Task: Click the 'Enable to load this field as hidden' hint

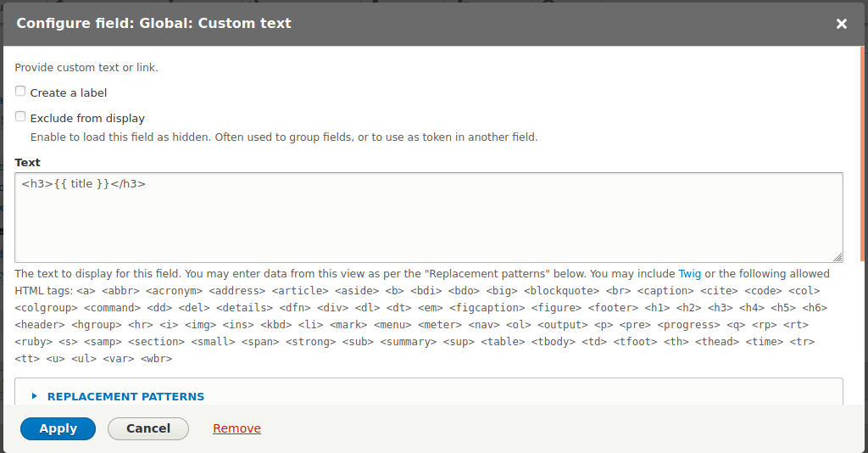Action: click(x=284, y=137)
